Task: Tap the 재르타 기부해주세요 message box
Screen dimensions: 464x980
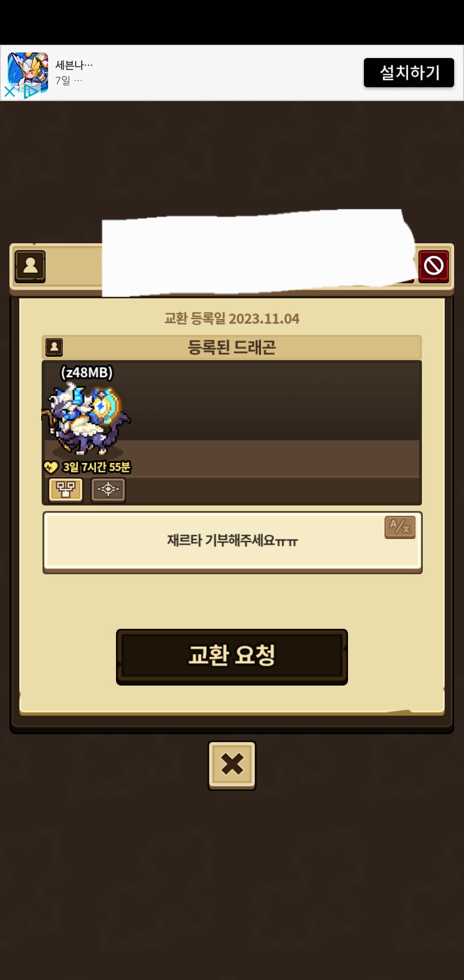Action: (x=232, y=542)
